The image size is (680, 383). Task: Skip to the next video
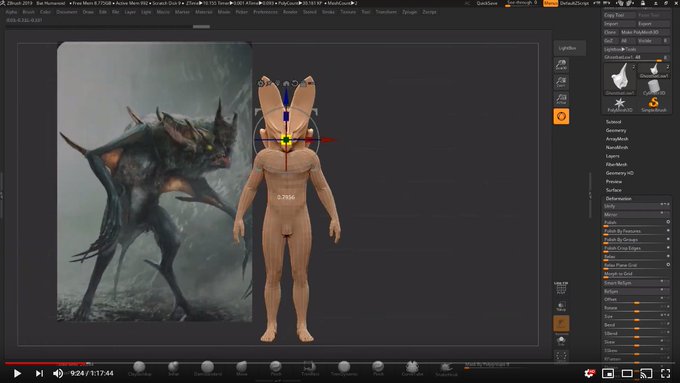point(39,373)
